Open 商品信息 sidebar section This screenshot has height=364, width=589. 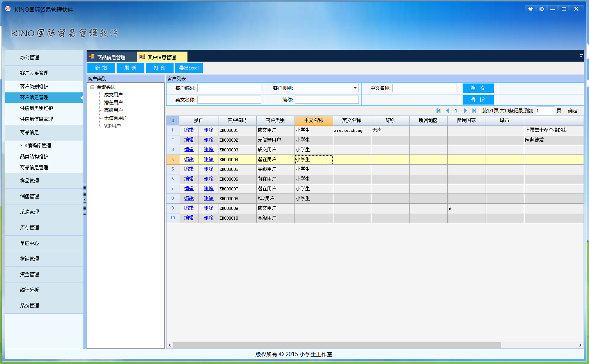[x=44, y=132]
